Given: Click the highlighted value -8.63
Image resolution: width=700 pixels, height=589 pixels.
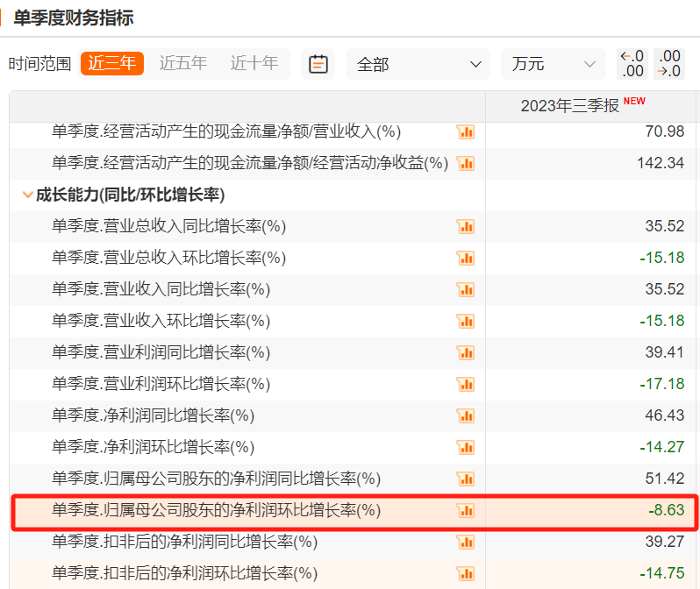Looking at the screenshot, I should pyautogui.click(x=667, y=510).
